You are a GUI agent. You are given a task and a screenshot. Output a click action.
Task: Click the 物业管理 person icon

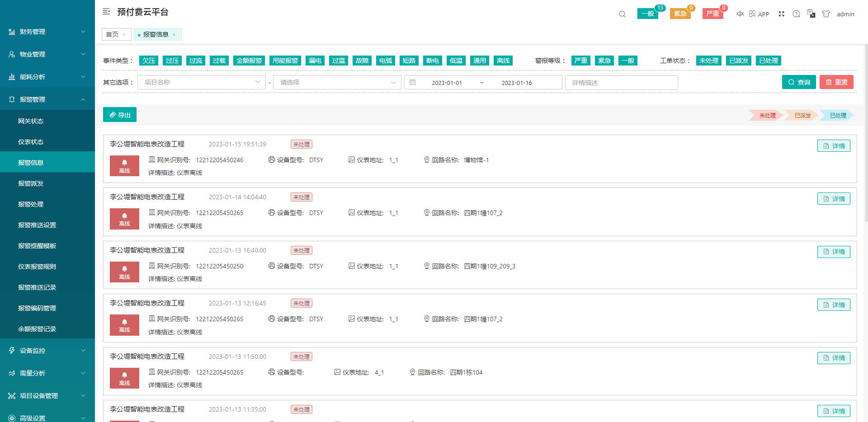point(12,54)
